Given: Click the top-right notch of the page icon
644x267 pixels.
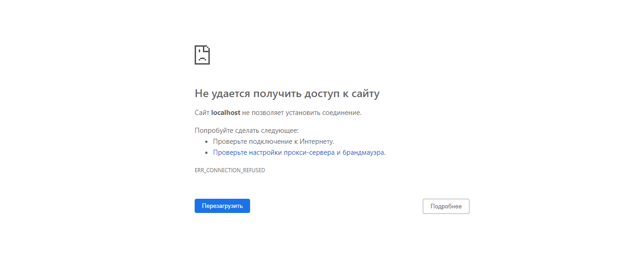Looking at the screenshot, I should click(x=207, y=47).
